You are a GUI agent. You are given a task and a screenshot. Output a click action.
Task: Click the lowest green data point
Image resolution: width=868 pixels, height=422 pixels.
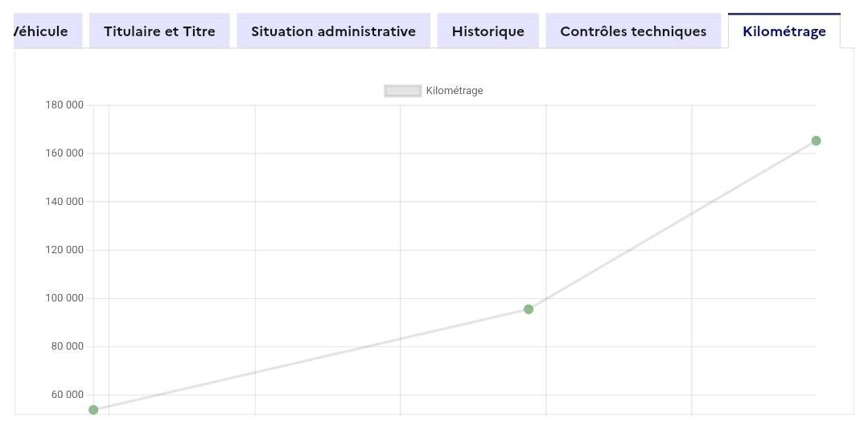coord(93,410)
